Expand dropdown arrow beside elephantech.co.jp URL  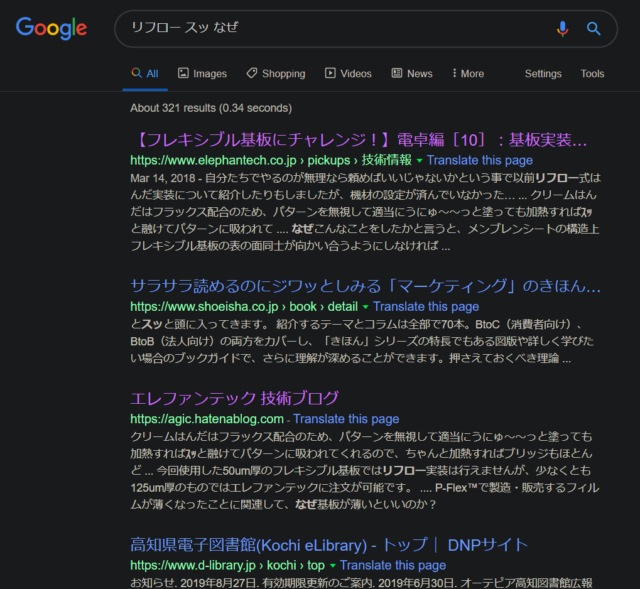point(420,161)
